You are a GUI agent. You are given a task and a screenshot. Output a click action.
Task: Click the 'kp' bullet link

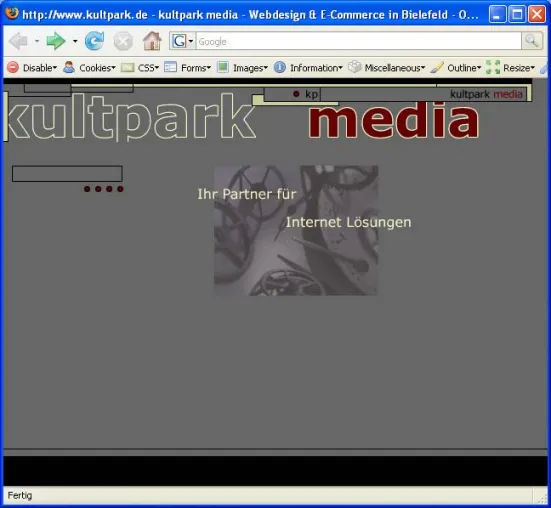pos(306,94)
